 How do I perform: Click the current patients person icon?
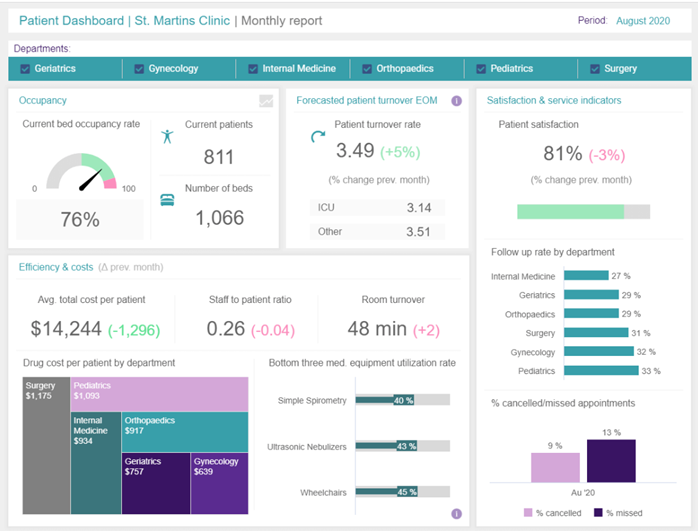tap(168, 136)
